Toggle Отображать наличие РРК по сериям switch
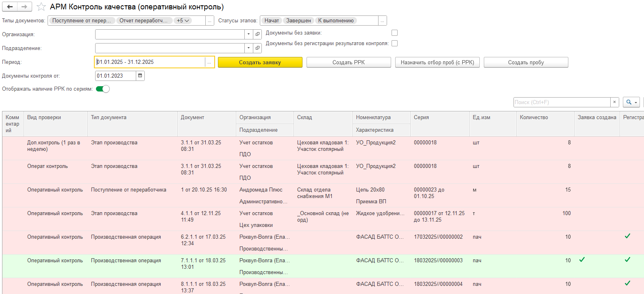 coord(103,89)
